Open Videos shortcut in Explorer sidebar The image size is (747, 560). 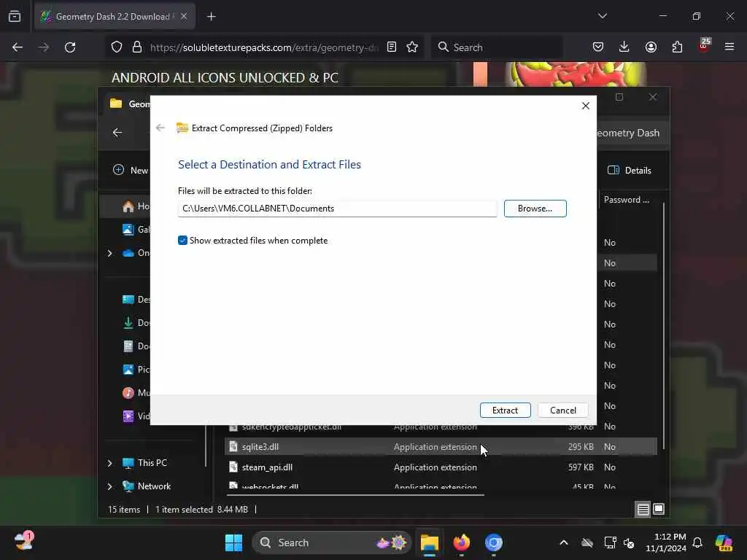click(136, 416)
